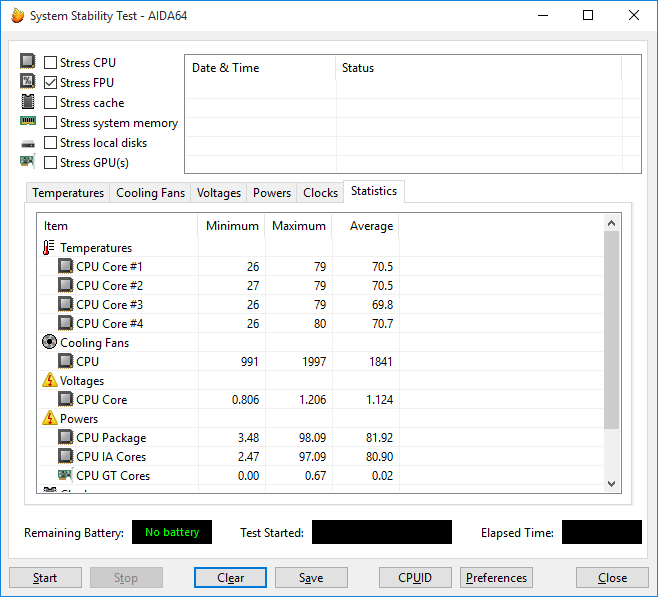Click the chip icon for CPU Core voltage row

pyautogui.click(x=65, y=399)
